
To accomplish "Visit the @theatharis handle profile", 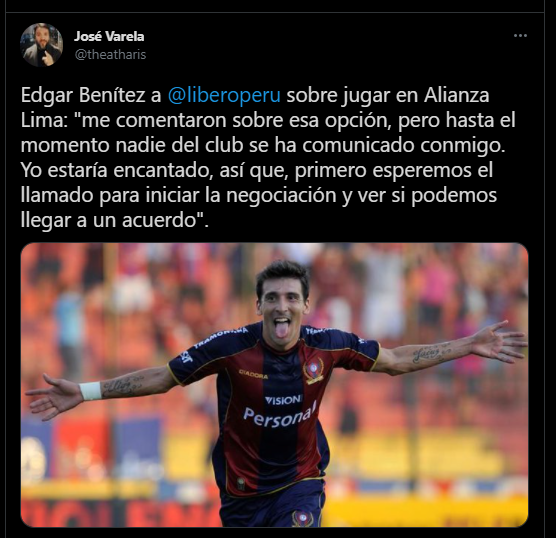I will pyautogui.click(x=110, y=55).
